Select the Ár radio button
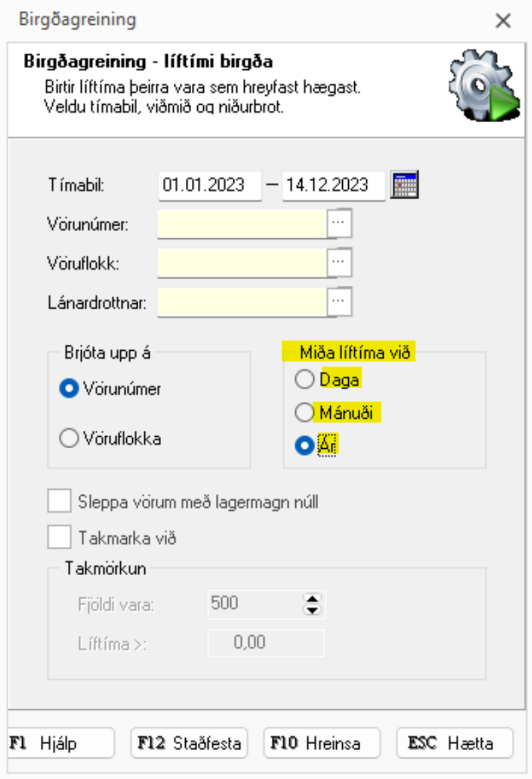532x779 pixels. (305, 446)
